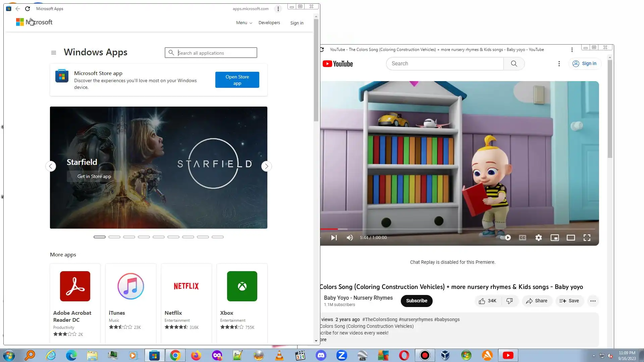Subscribe to Baby Yoyo channel
644x362 pixels.
[416, 301]
